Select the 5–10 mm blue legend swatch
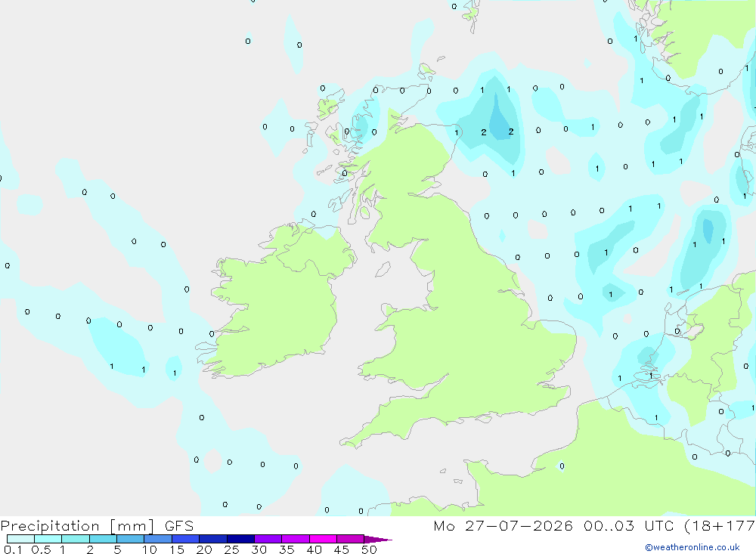The width and height of the screenshot is (756, 554). click(131, 539)
